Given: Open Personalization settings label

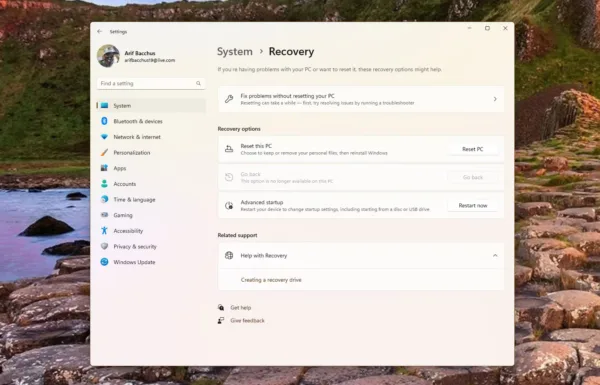Looking at the screenshot, I should tap(132, 153).
